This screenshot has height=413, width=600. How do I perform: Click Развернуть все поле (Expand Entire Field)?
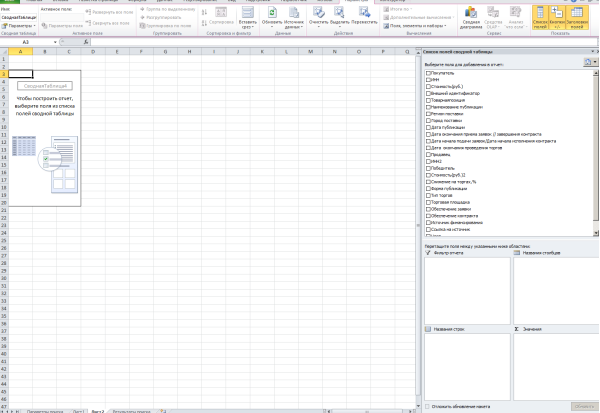109,12
